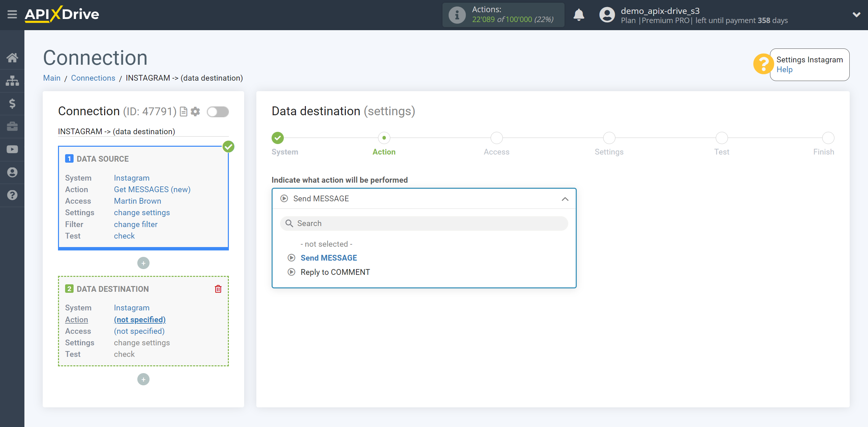Click the Action step in progress bar
Viewport: 868px width, 427px height.
coord(383,138)
